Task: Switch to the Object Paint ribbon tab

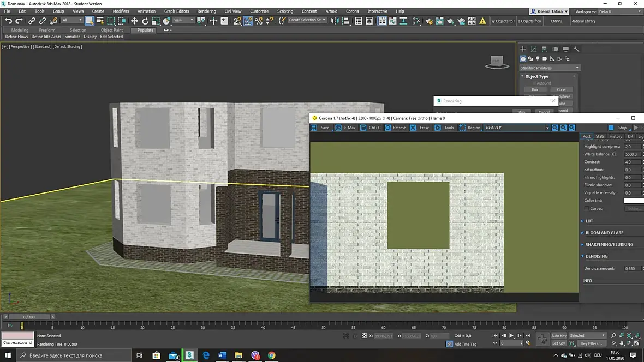Action: (112, 30)
